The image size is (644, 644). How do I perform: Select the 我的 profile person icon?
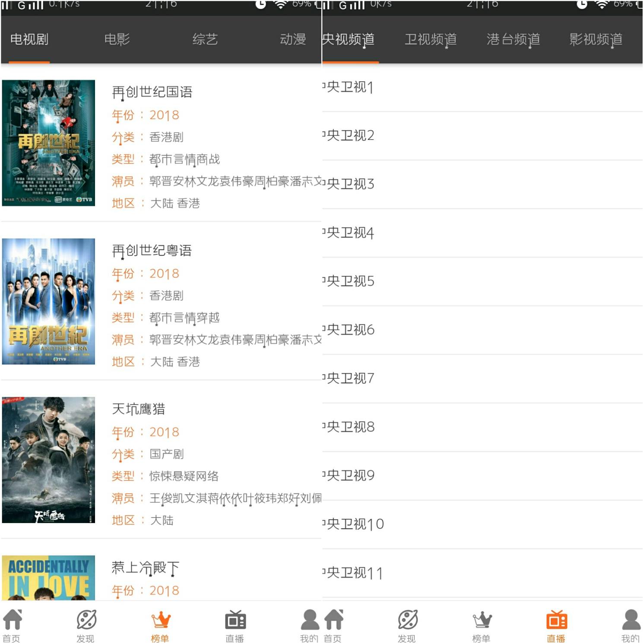coord(309,623)
